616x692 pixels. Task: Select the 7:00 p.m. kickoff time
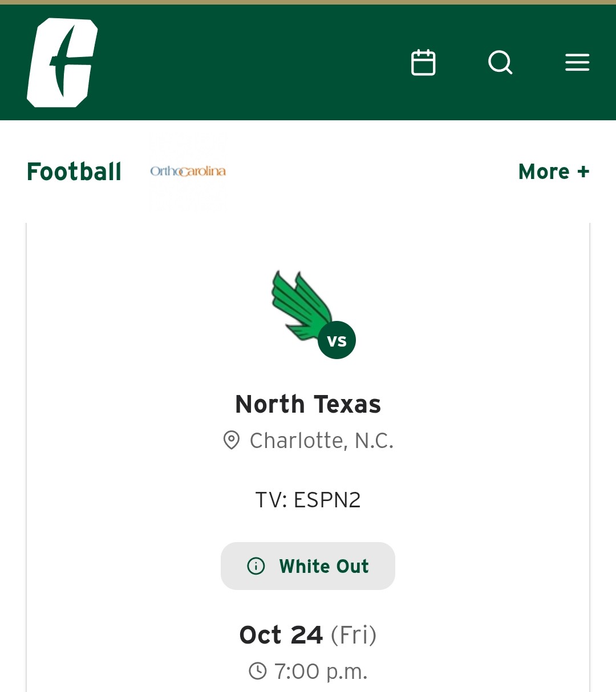click(321, 671)
